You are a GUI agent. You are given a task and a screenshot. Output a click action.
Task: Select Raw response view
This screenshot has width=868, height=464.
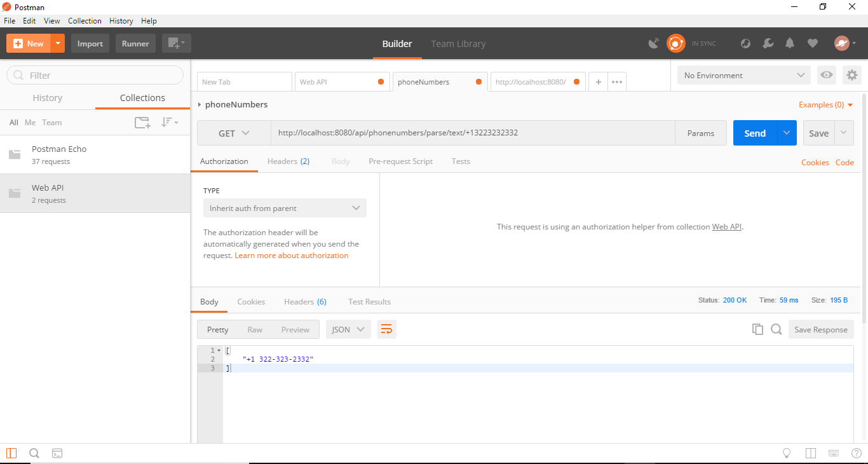(255, 329)
